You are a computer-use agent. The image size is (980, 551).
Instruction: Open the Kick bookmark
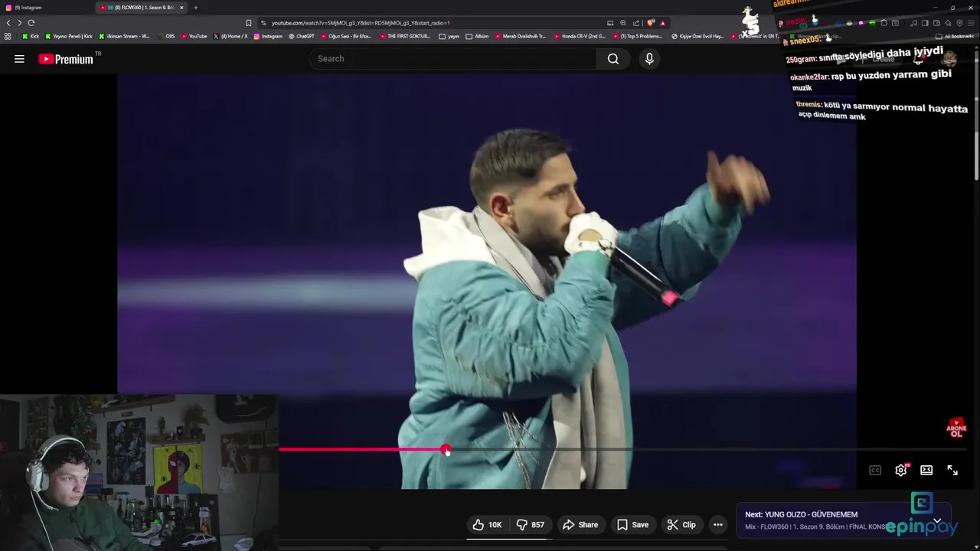31,36
